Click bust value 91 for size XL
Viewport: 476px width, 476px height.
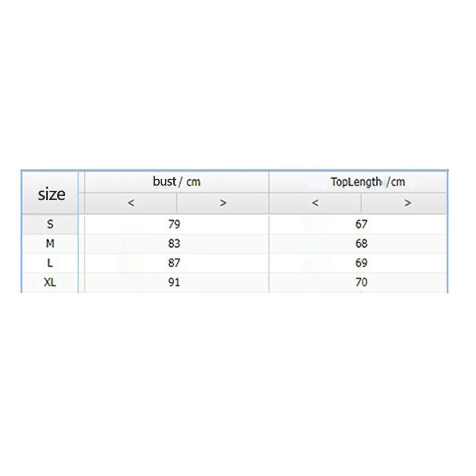click(x=174, y=282)
